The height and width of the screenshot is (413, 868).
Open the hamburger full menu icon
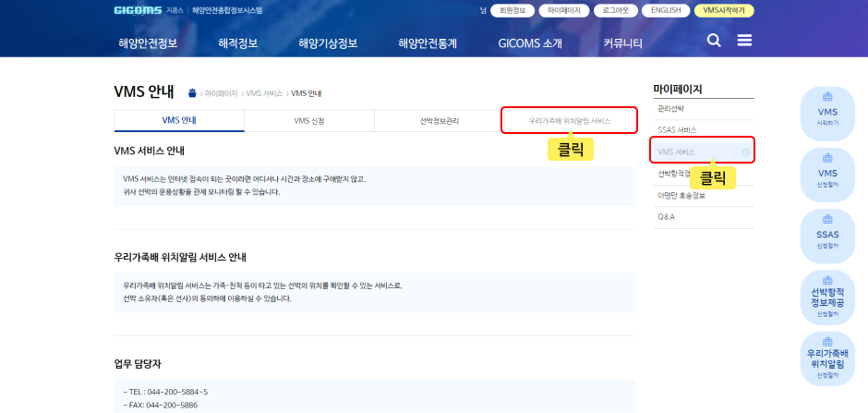(744, 41)
